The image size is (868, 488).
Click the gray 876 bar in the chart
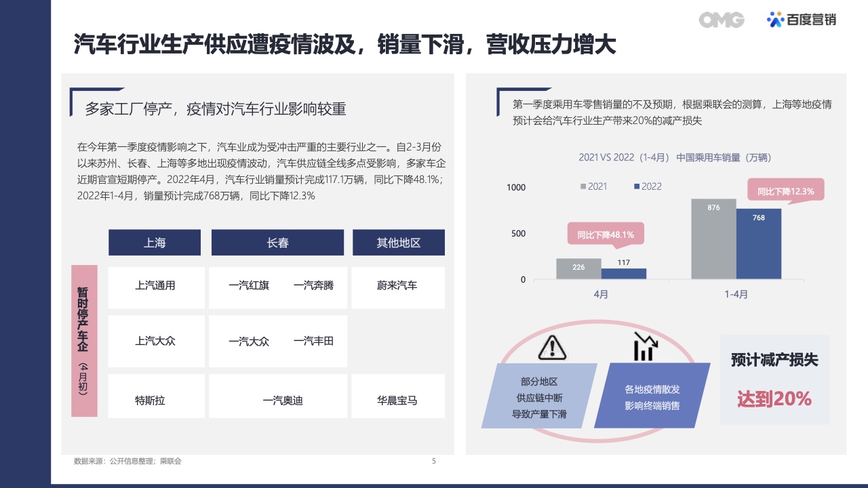click(713, 239)
